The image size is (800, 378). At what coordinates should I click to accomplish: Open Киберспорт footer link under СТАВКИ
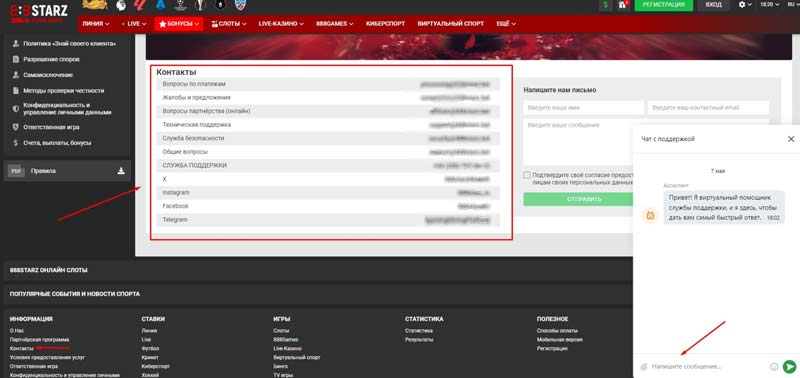click(156, 366)
